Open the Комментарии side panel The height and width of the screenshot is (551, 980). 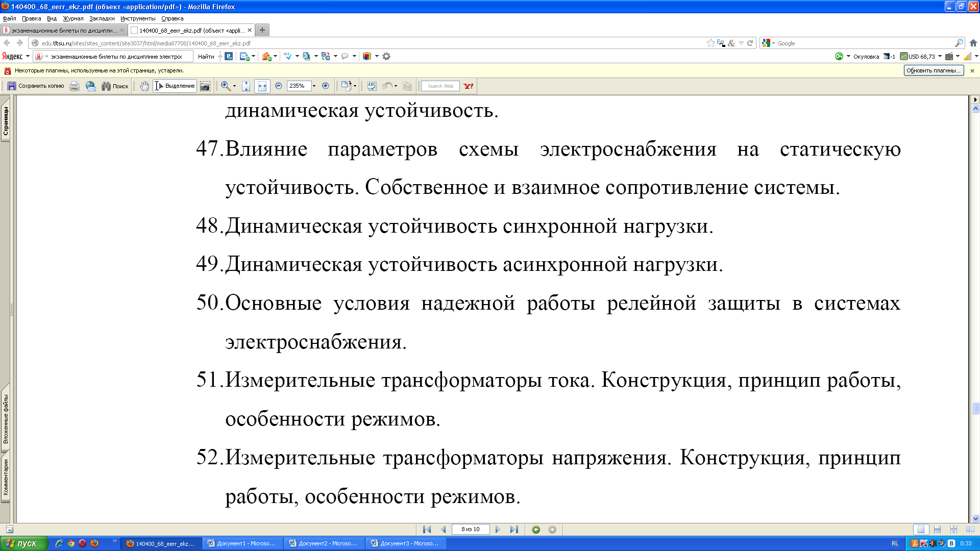click(6, 478)
